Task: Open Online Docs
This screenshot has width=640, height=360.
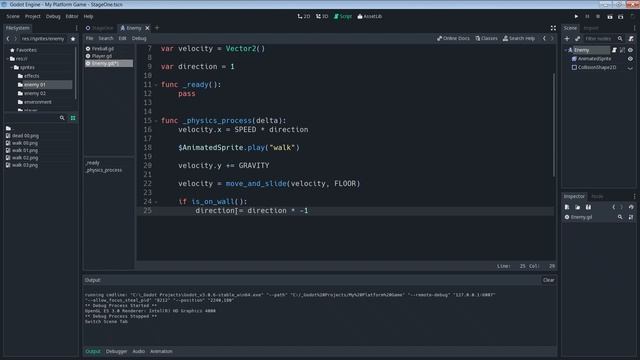Action: pyautogui.click(x=453, y=38)
